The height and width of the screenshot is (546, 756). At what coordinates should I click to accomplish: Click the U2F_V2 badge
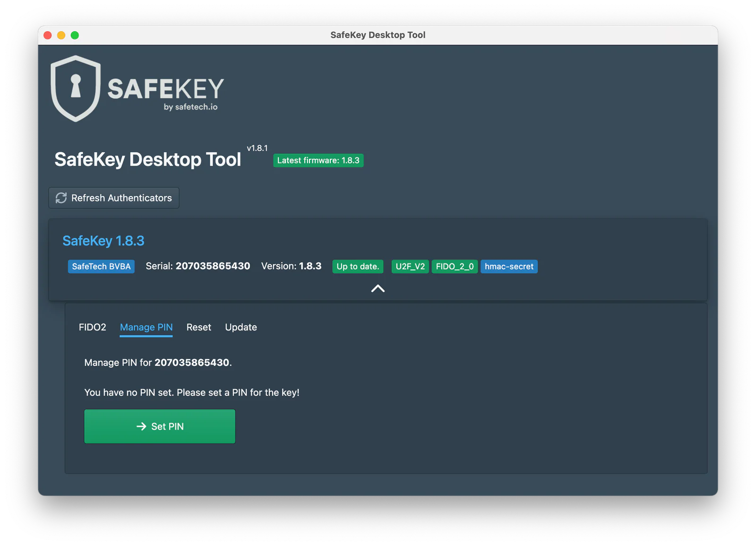click(x=410, y=267)
